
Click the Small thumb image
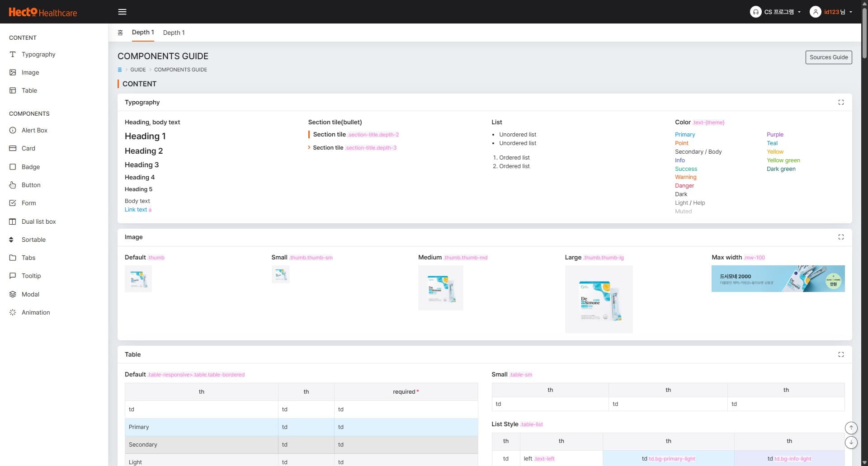click(x=280, y=274)
